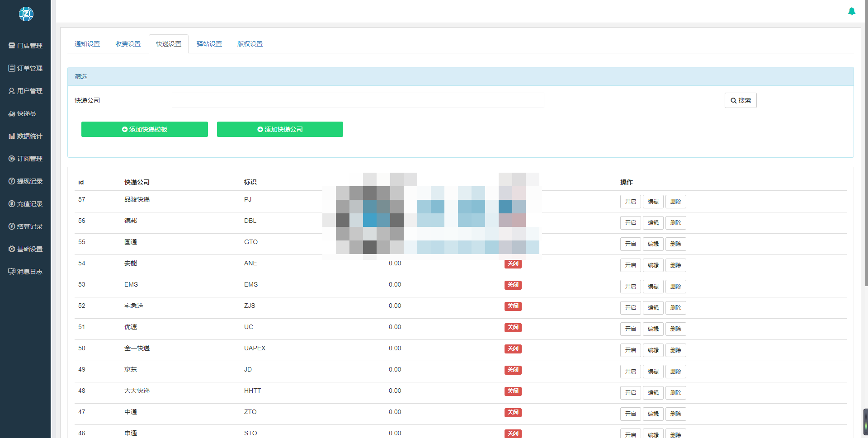Delete the 品骏快递 row

[675, 202]
